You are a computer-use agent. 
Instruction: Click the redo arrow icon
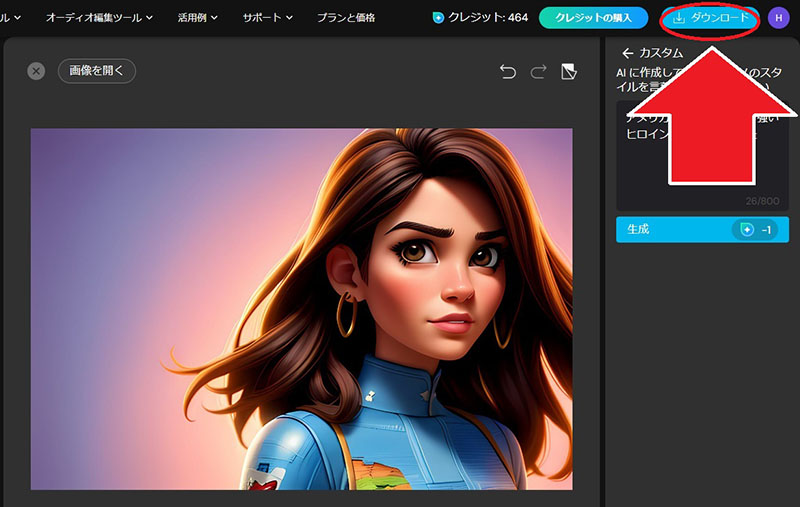(x=538, y=71)
